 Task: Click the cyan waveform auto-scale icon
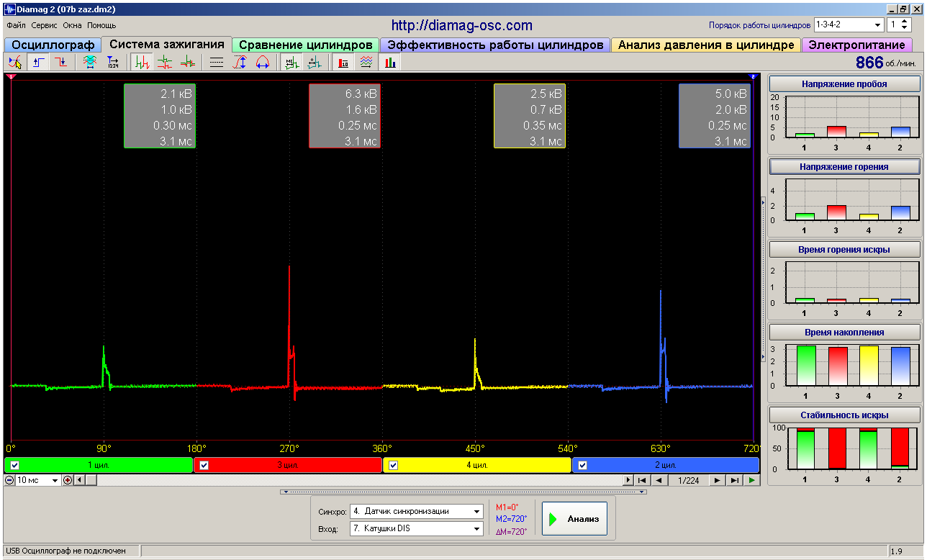pos(89,63)
